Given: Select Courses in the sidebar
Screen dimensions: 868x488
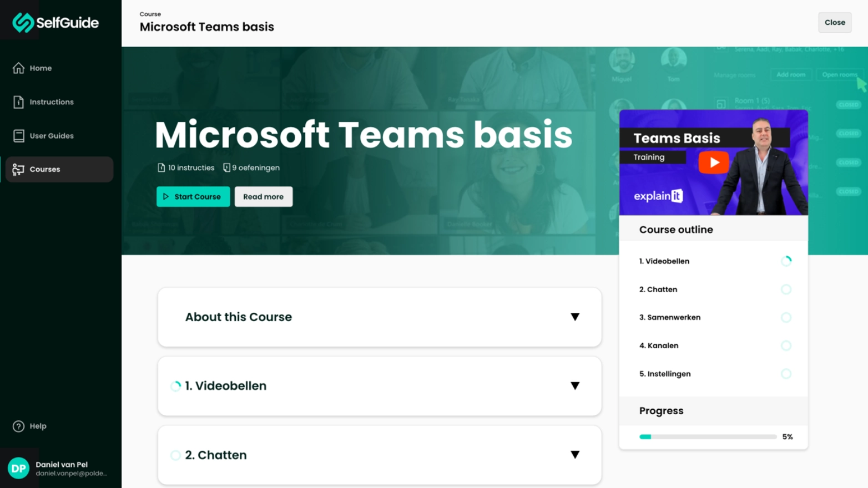Looking at the screenshot, I should point(59,170).
